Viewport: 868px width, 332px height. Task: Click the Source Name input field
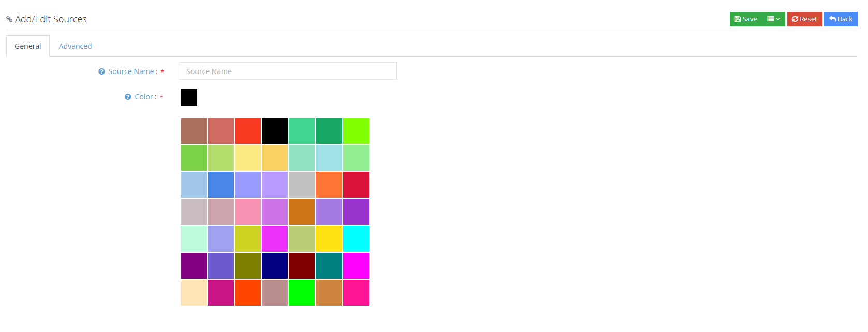(288, 71)
